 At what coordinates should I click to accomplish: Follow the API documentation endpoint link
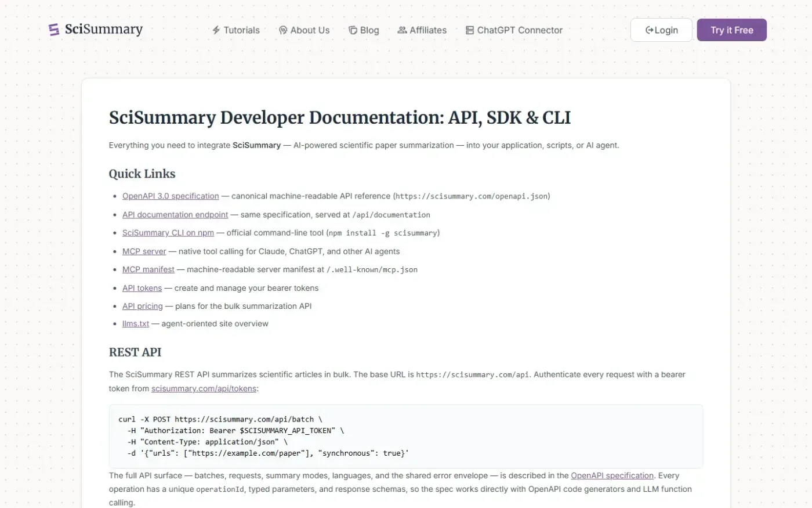pyautogui.click(x=175, y=215)
